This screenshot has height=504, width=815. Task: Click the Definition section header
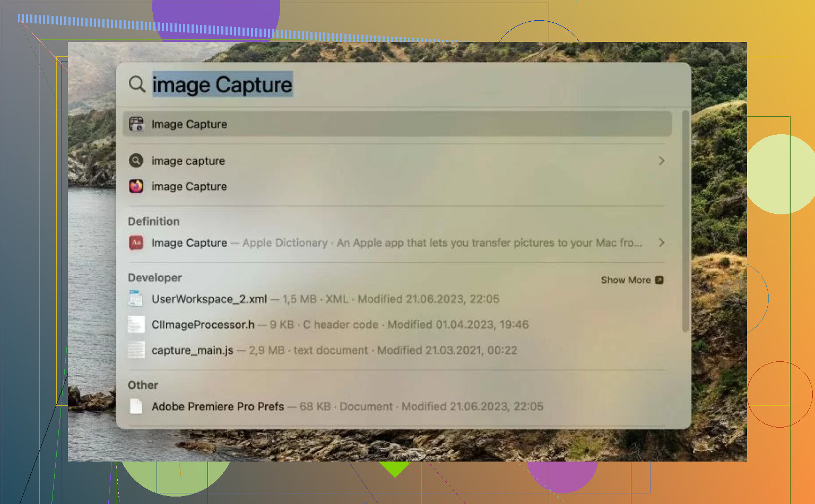pos(154,221)
